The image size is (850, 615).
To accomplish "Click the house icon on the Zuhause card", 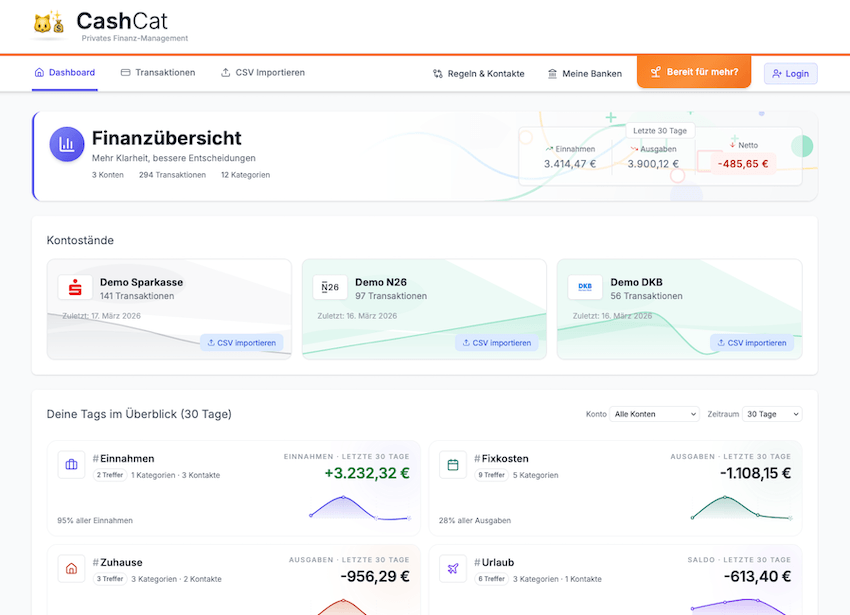I will click(71, 568).
